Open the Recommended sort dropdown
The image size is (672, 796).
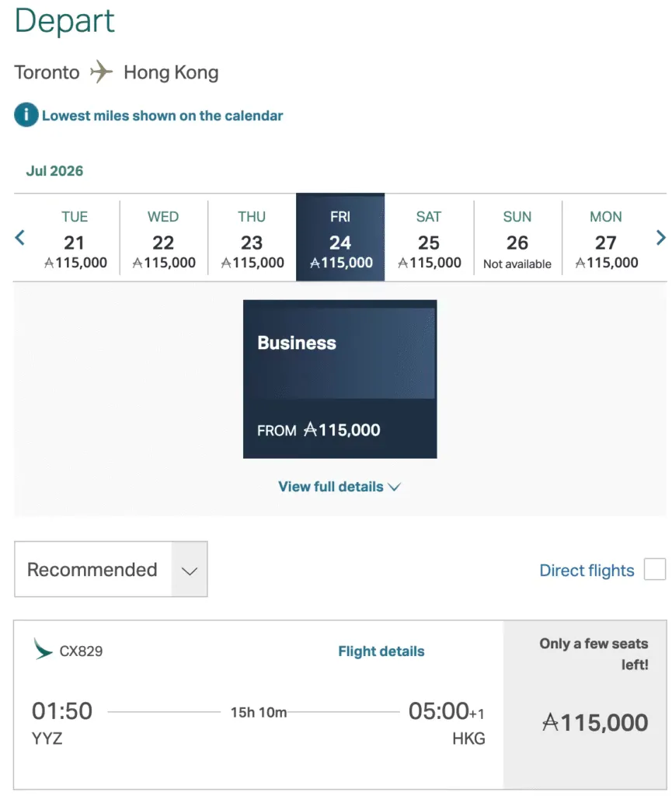pyautogui.click(x=110, y=569)
